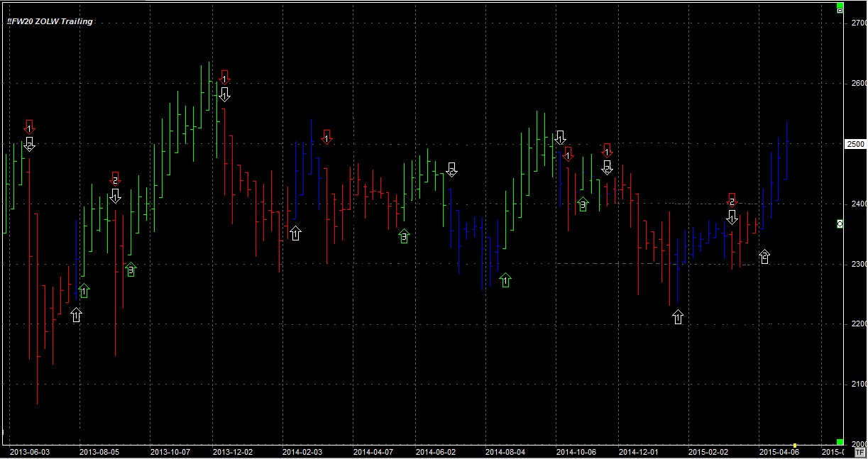Click the !!FW20 ZOLW Trailing chart title

coord(50,21)
